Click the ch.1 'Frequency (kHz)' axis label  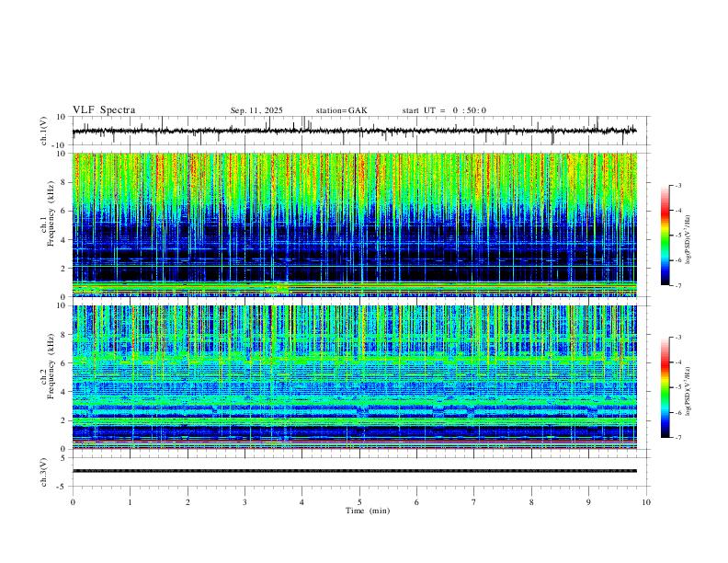point(51,213)
